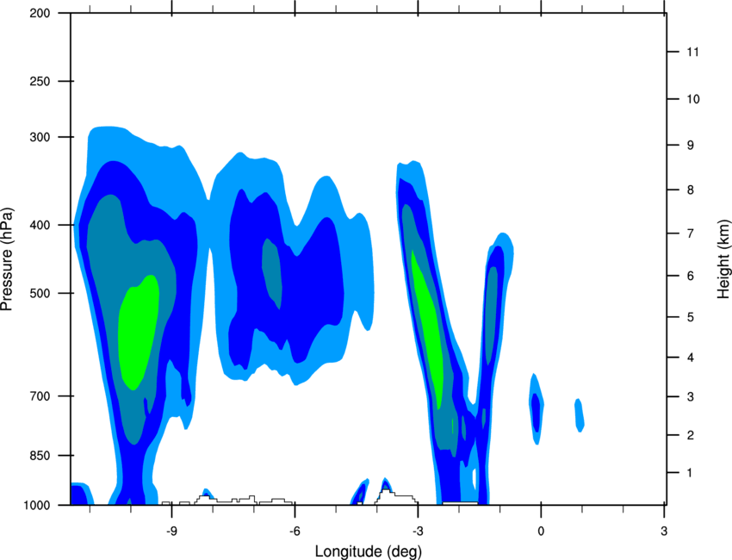Click the -3 longitude tick label
Image resolution: width=732 pixels, height=560 pixels.
(418, 531)
